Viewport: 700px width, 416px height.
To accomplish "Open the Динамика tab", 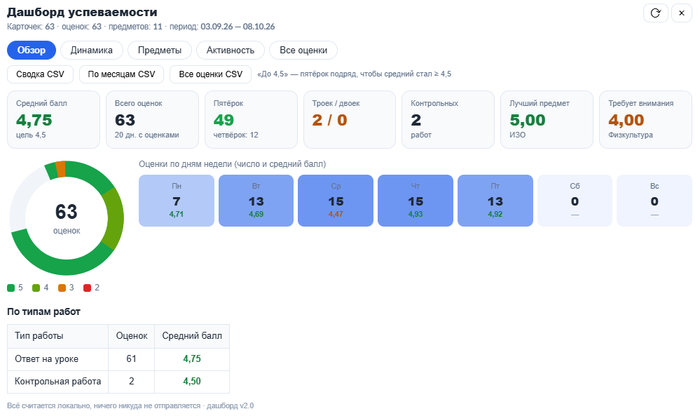I will 92,50.
